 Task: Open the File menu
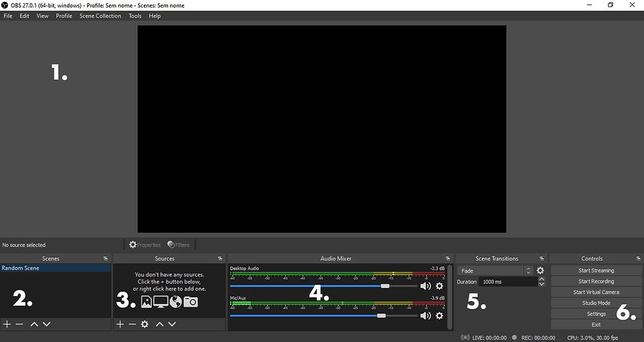pyautogui.click(x=8, y=16)
